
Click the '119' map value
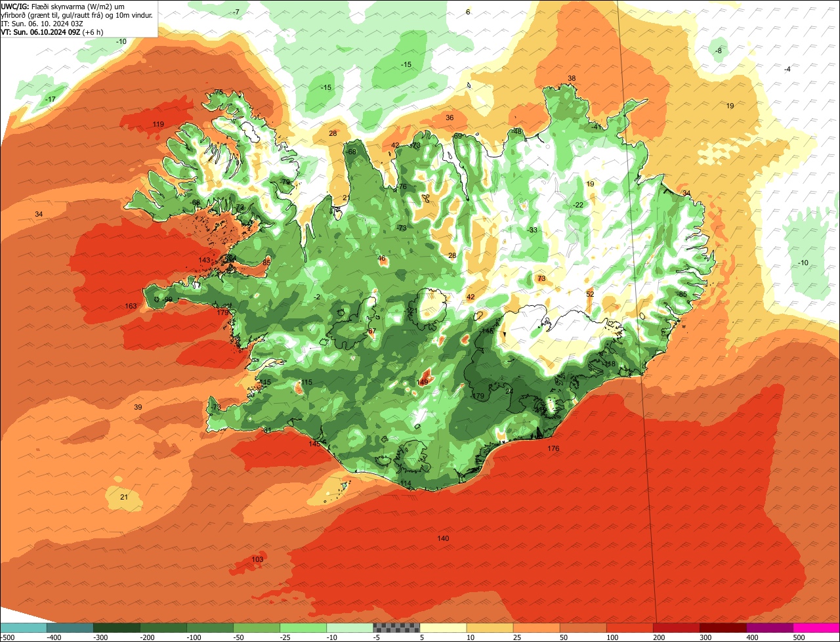[x=158, y=125]
